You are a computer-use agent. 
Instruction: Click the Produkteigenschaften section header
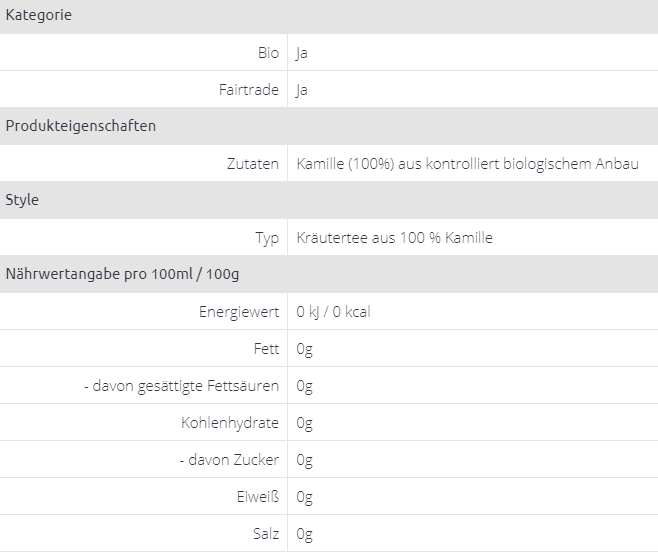tap(81, 126)
